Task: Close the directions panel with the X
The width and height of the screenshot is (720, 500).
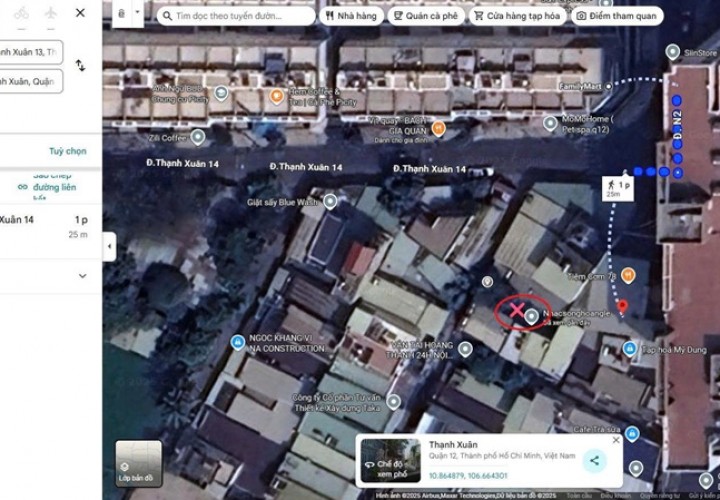Action: 80,13
